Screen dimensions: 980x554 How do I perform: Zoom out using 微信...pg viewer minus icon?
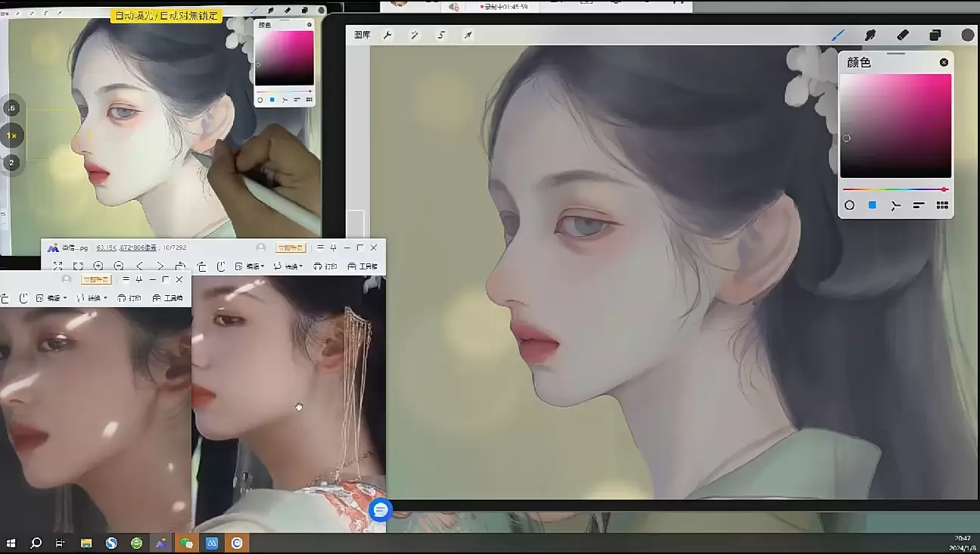click(x=119, y=266)
